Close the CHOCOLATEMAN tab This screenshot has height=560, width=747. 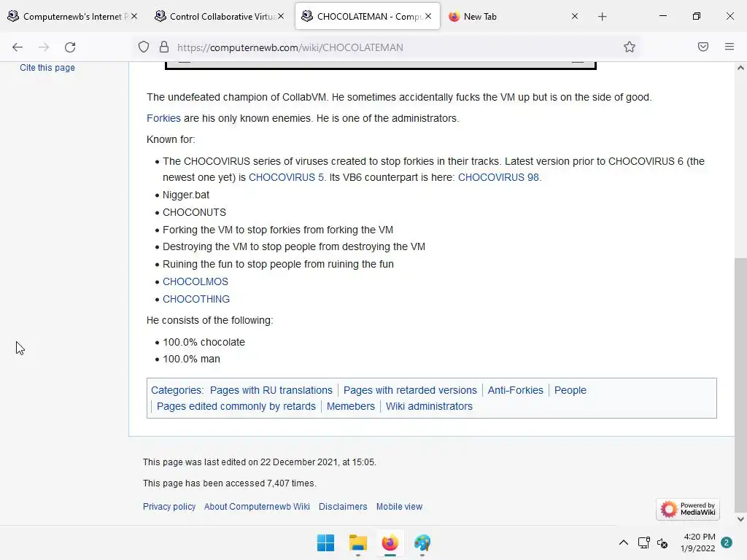428,16
